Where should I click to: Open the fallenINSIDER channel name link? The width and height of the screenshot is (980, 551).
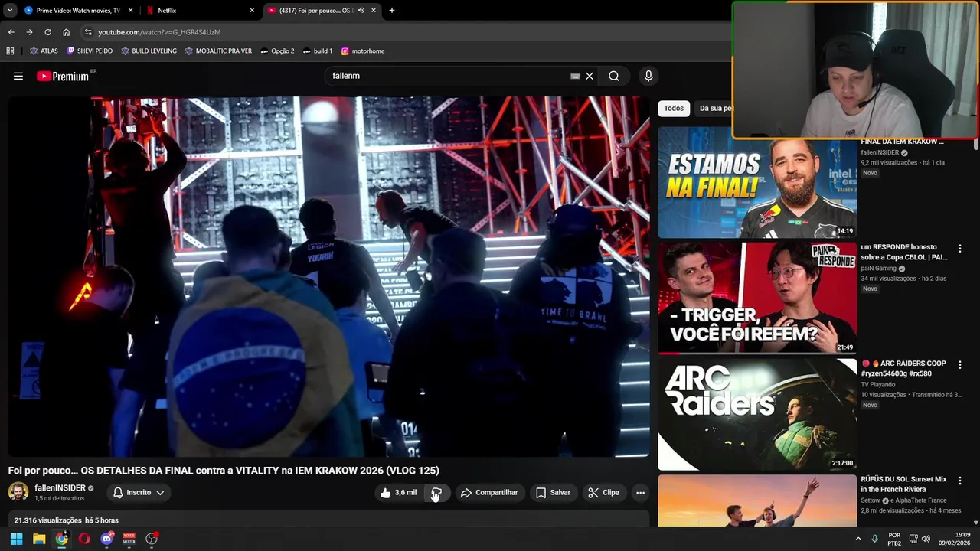(60, 488)
